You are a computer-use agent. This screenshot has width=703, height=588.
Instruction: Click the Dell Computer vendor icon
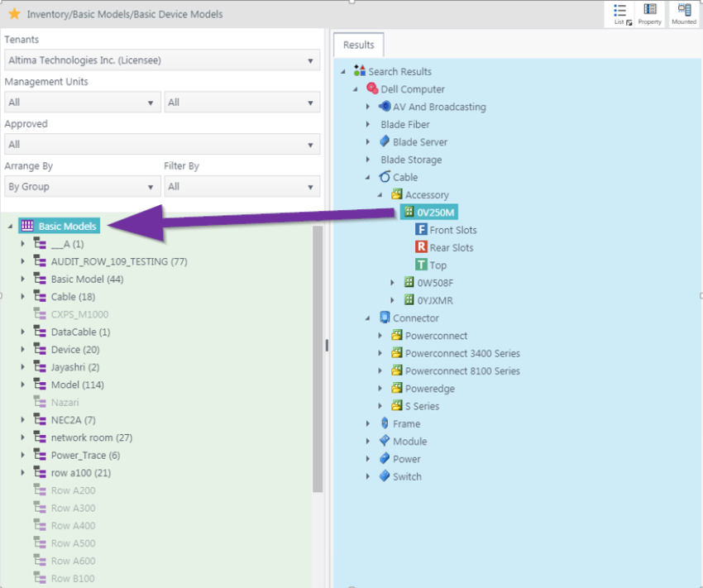pos(372,88)
